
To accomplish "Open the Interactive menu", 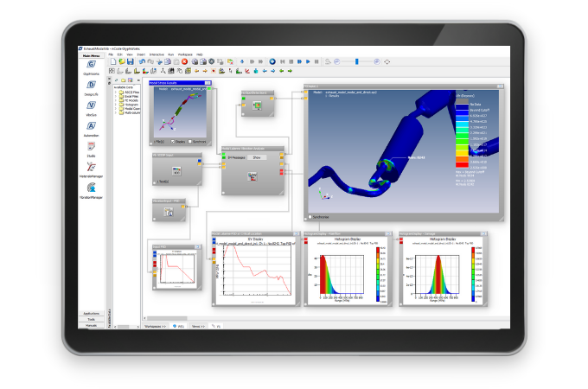I will [x=157, y=54].
